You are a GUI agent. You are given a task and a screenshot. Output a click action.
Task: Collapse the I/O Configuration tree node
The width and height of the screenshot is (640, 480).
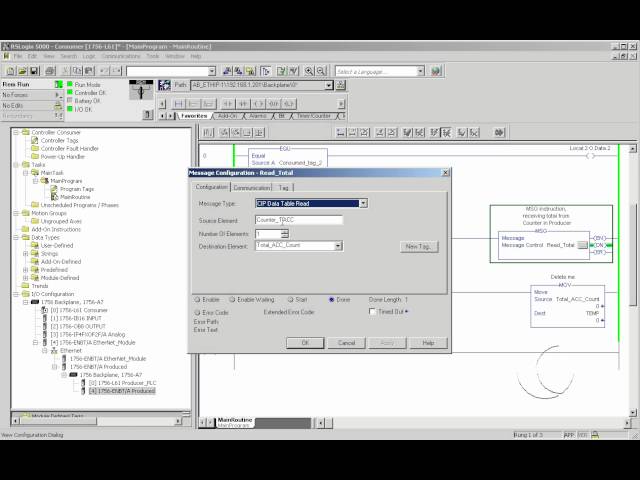tap(16, 294)
